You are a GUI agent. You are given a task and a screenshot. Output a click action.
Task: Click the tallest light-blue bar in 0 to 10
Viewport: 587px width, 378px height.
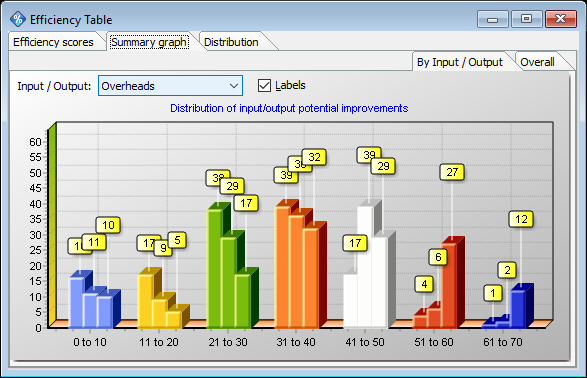point(77,302)
